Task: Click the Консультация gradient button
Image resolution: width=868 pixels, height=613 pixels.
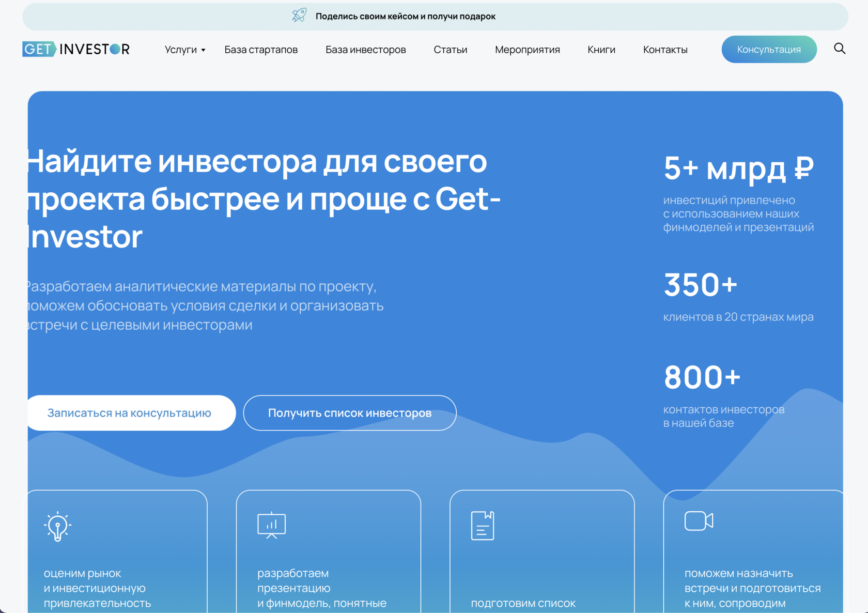Action: coord(769,49)
